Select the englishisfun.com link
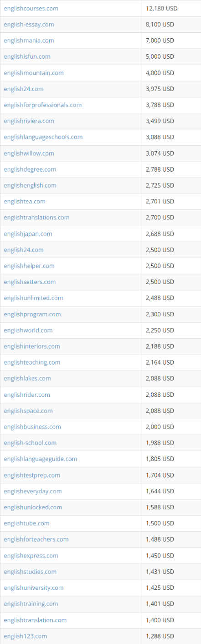Screen dimensions: 201x644 tap(27, 56)
